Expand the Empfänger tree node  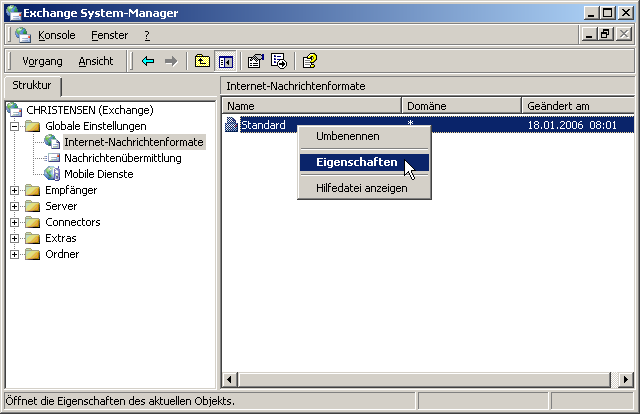tap(14, 190)
